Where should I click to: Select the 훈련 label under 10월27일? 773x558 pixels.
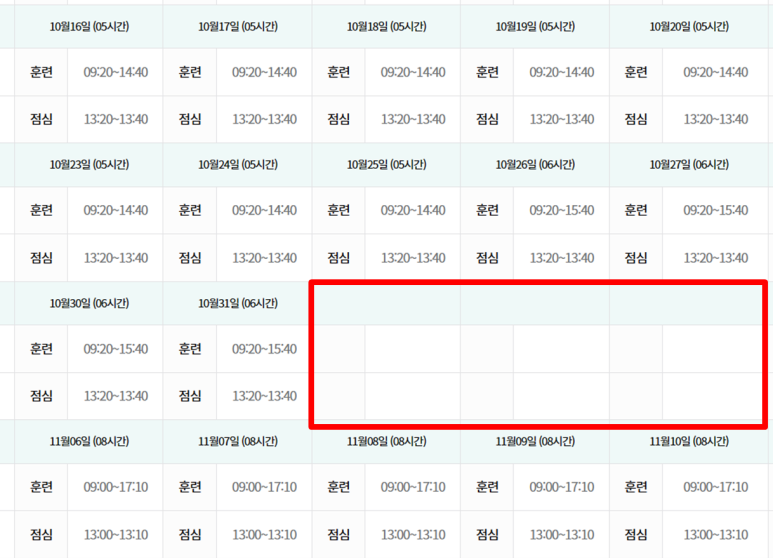point(636,210)
